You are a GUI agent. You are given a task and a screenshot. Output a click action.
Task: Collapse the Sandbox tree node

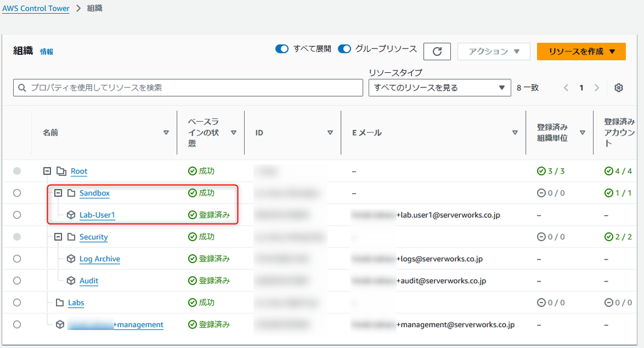(58, 193)
